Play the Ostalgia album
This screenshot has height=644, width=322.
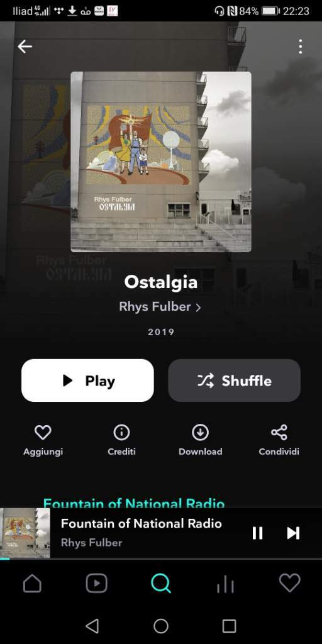87,380
